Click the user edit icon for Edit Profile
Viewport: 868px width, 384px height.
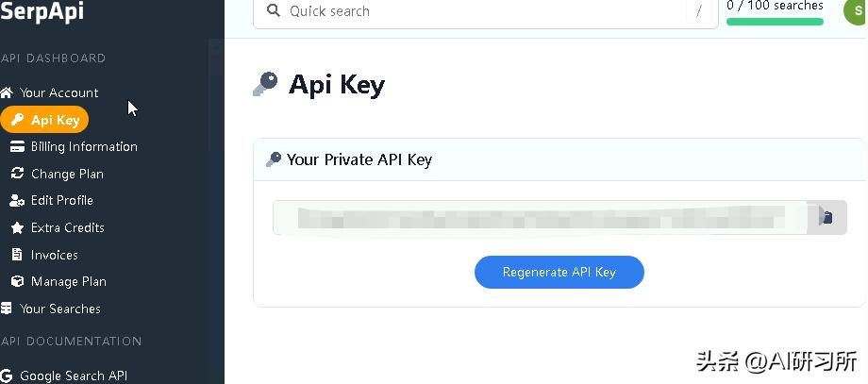(16, 200)
